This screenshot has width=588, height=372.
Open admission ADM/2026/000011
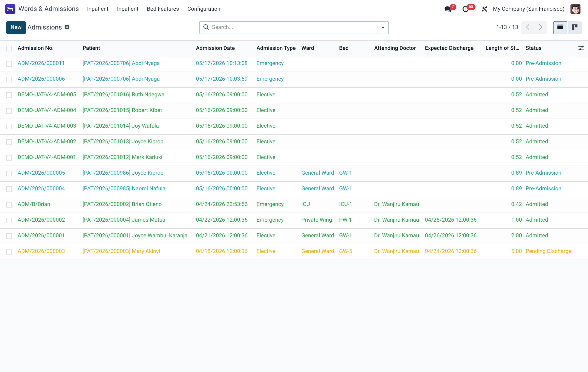coord(41,63)
